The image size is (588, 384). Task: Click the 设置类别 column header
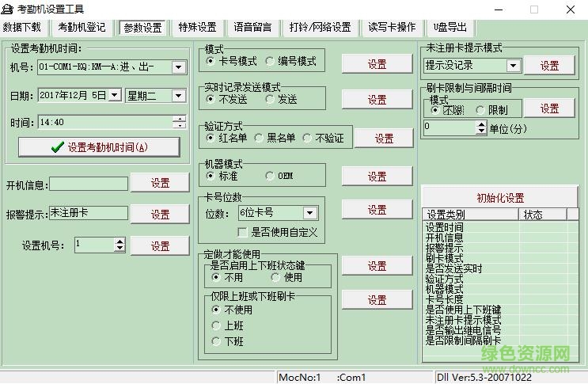tap(471, 215)
